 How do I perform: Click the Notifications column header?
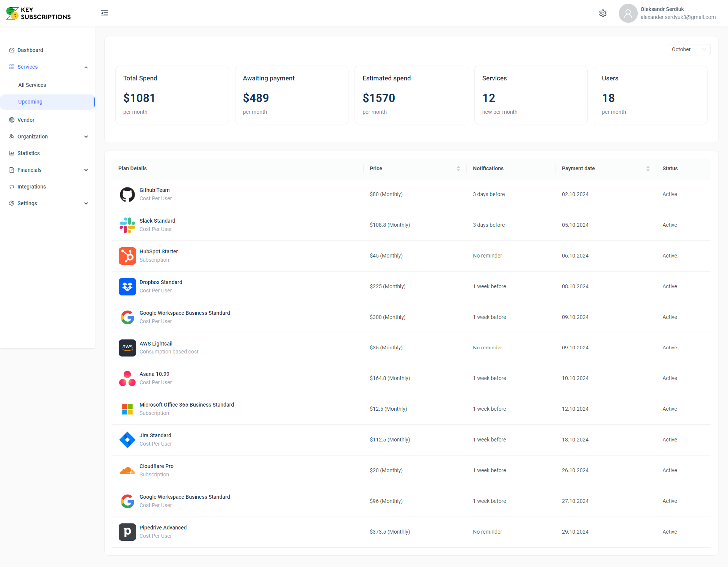coord(488,168)
